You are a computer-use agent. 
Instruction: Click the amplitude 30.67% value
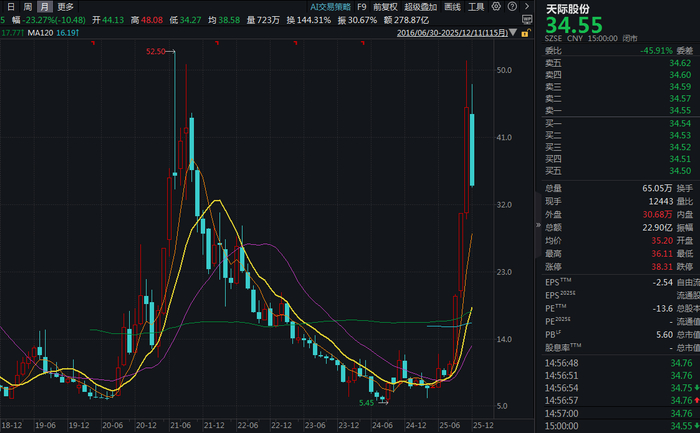click(362, 20)
